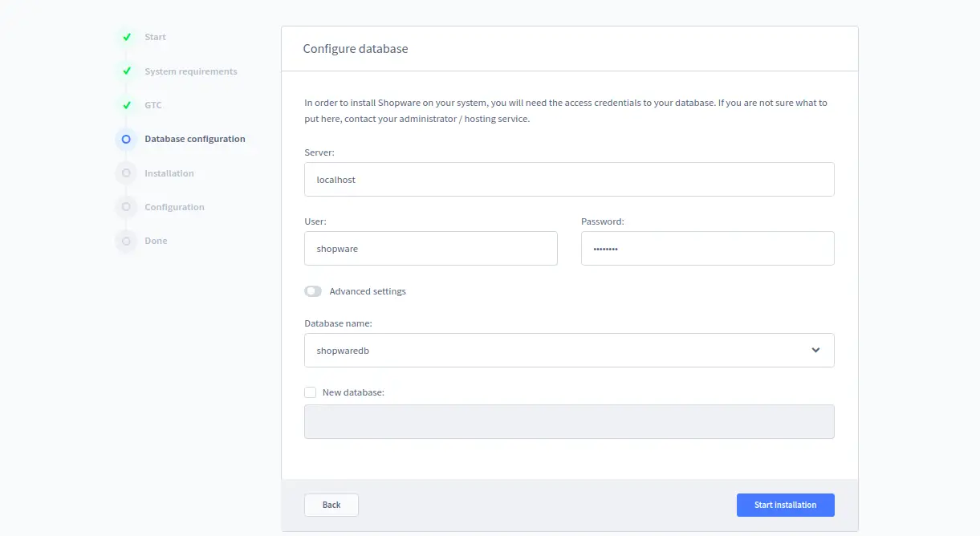Click the grey circle beside Done step

tap(126, 241)
